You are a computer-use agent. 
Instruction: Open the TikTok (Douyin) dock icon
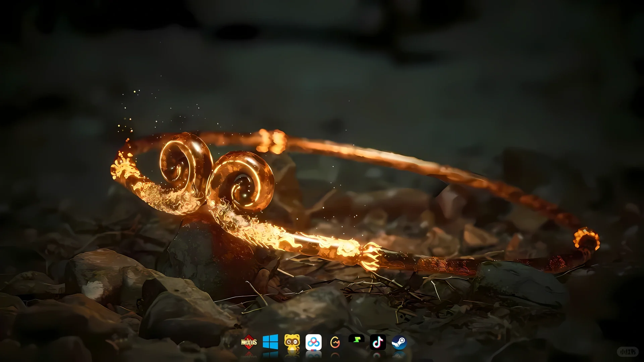(x=378, y=342)
